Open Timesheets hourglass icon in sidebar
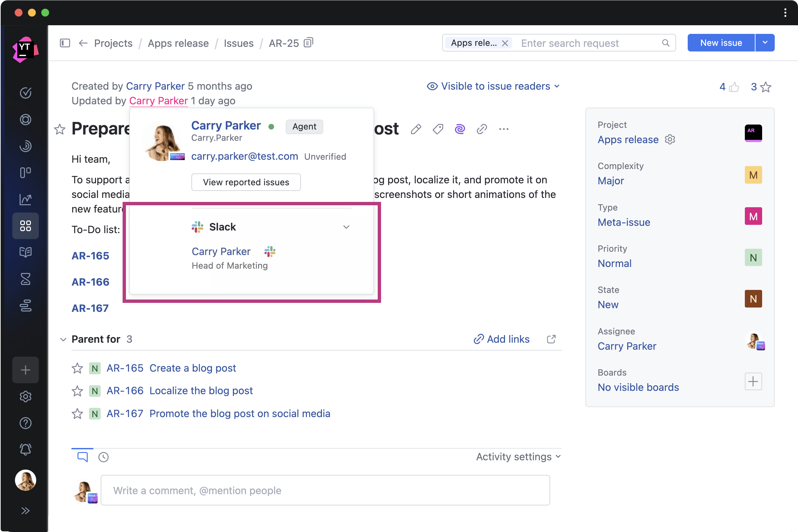This screenshot has width=798, height=532. 26,279
